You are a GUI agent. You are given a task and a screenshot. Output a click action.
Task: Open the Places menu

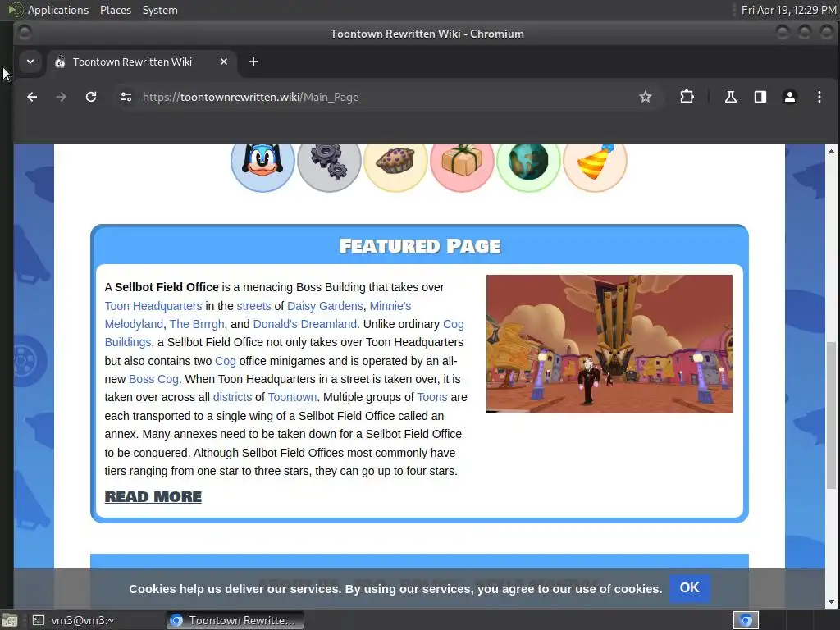(x=116, y=10)
